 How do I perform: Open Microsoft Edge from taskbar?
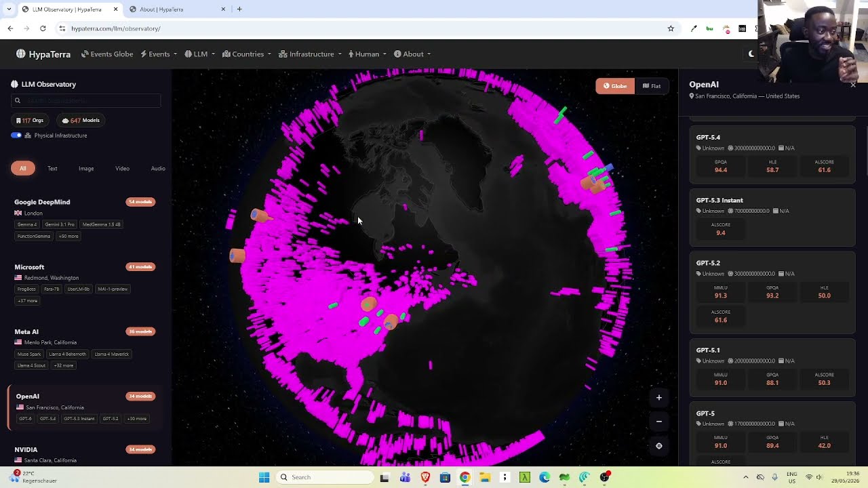tap(545, 477)
